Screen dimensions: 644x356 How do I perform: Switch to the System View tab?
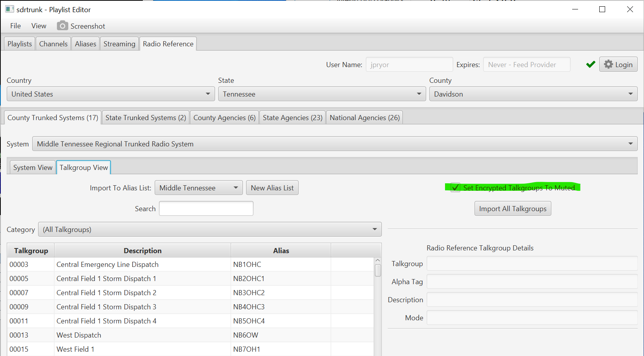coord(33,167)
